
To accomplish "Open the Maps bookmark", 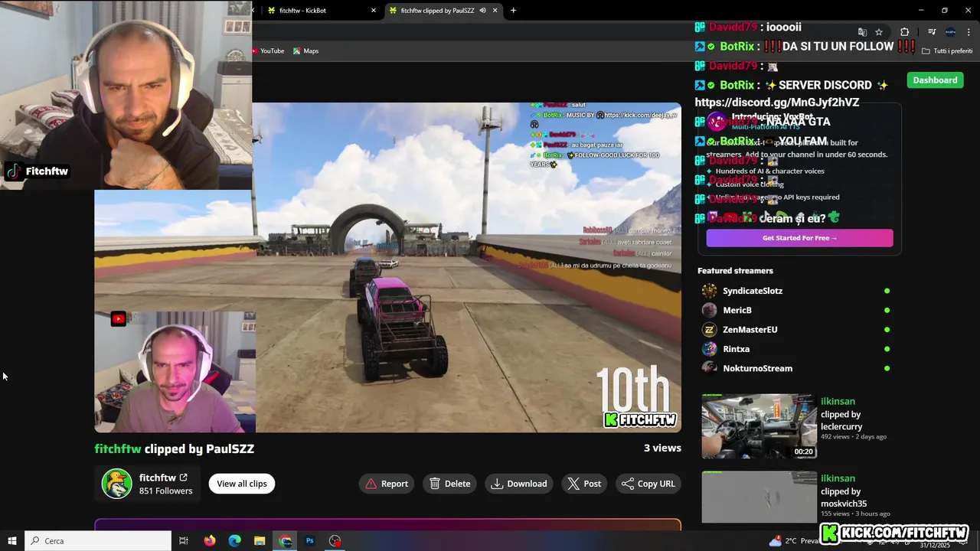I will point(305,51).
